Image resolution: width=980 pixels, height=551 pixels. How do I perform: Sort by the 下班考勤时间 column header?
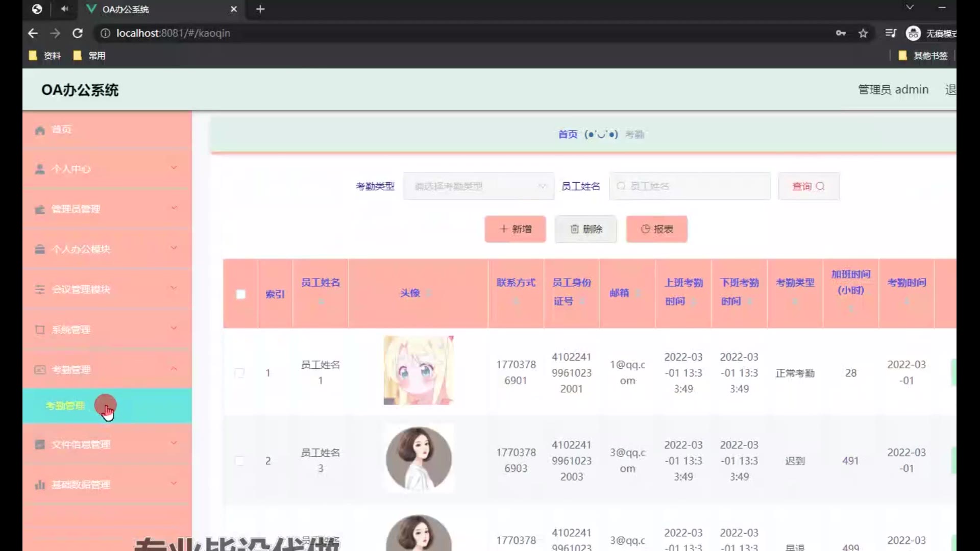(739, 292)
